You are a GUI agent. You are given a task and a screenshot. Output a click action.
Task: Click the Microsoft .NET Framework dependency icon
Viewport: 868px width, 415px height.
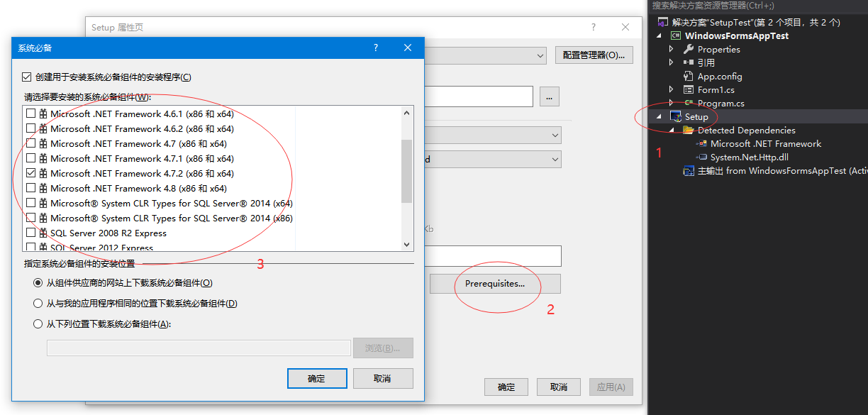[701, 143]
